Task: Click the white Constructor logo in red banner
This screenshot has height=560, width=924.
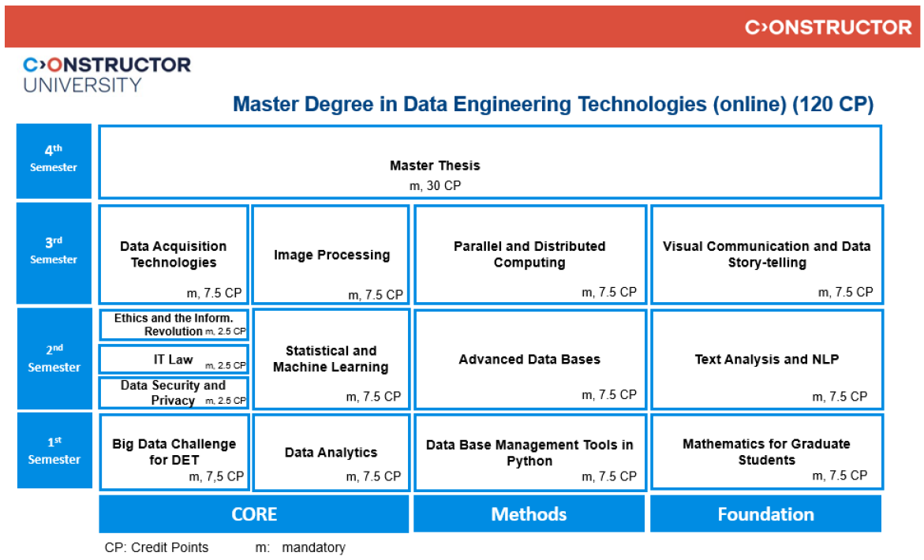Action: tap(828, 28)
